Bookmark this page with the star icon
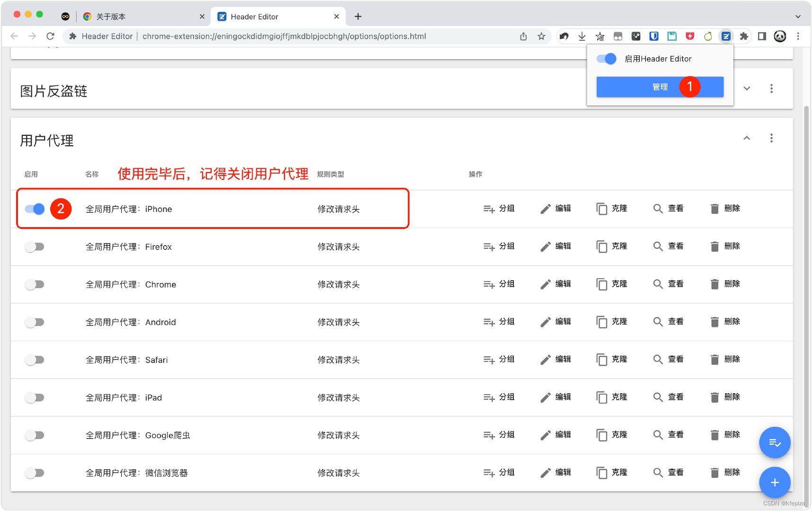Viewport: 812px width, 511px height. [541, 36]
